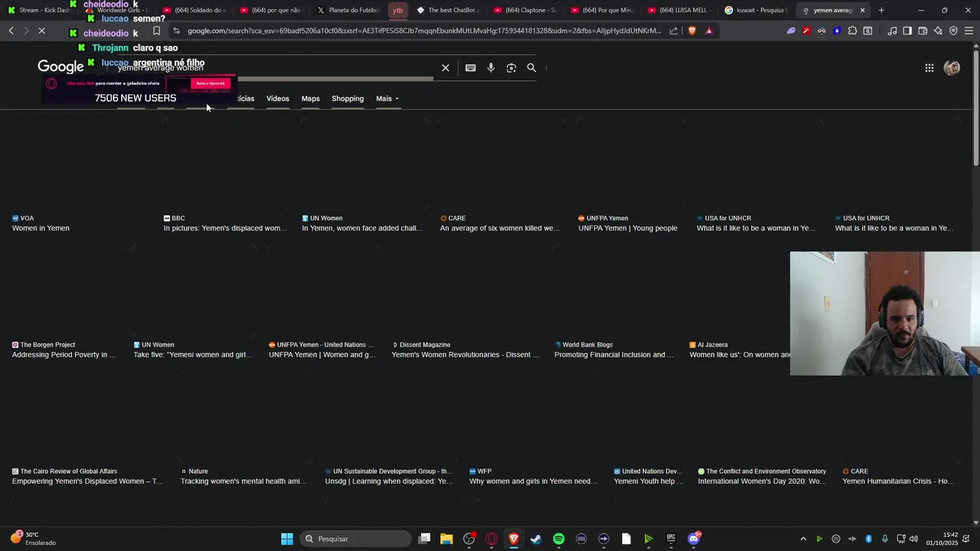This screenshot has height=551, width=980.
Task: Switch to 'kuwait - Pesquisa' browser tab
Action: (756, 10)
